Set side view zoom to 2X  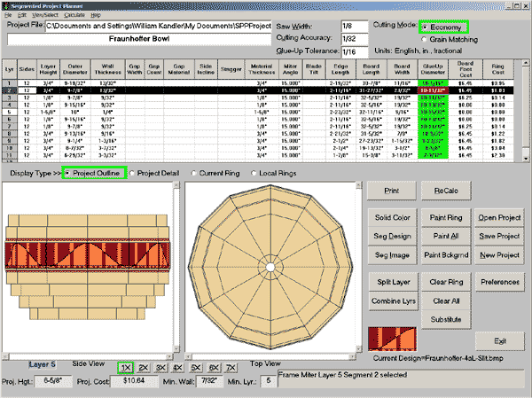tap(144, 367)
